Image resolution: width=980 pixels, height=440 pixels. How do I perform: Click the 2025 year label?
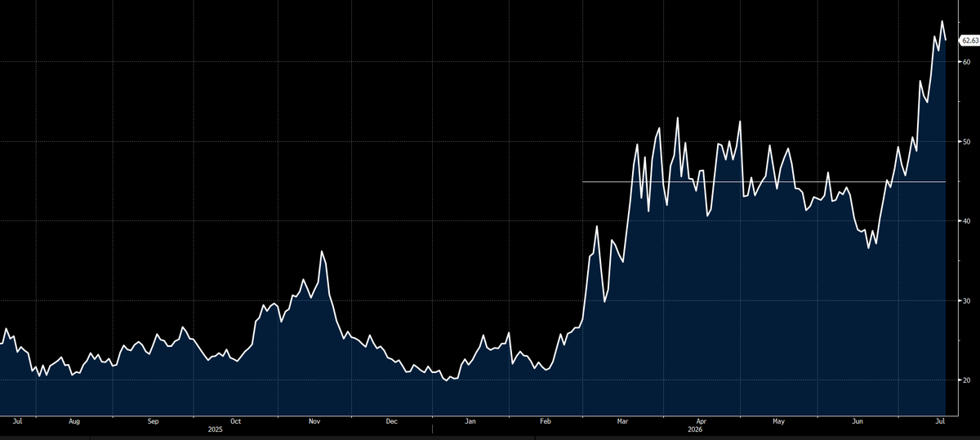[216, 429]
